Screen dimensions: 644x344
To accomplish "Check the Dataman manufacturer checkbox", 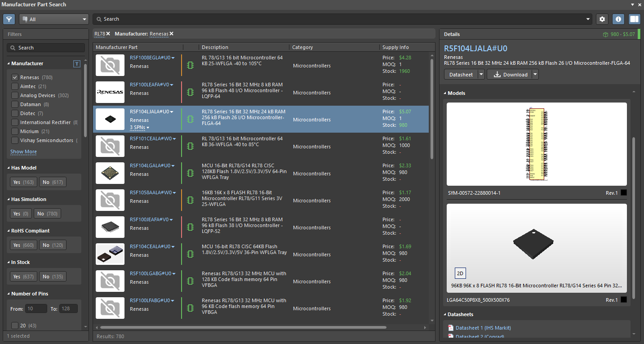I will (15, 104).
